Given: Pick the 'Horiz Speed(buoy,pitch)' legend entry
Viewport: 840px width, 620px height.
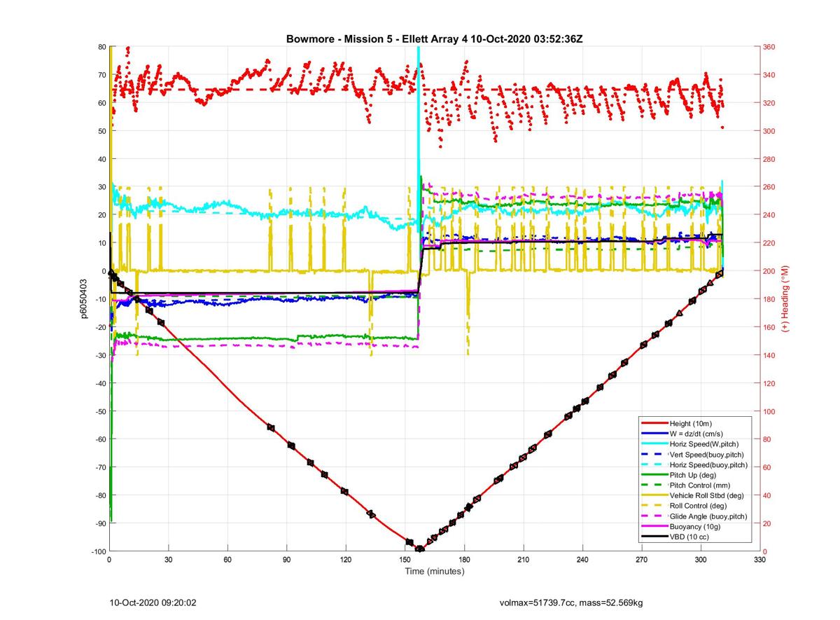Looking at the screenshot, I should click(708, 464).
